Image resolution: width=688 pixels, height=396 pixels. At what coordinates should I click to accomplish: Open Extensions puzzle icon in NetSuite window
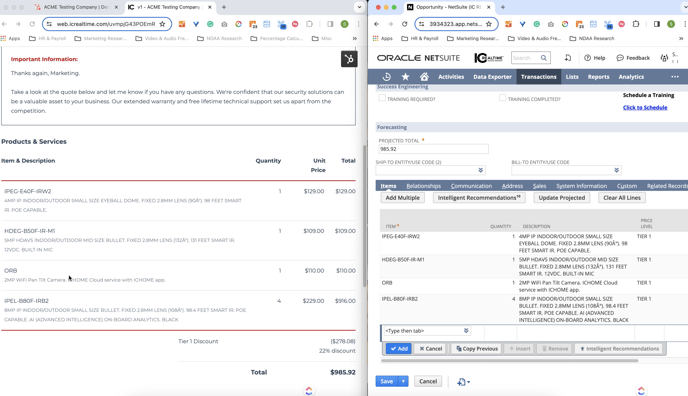click(636, 24)
